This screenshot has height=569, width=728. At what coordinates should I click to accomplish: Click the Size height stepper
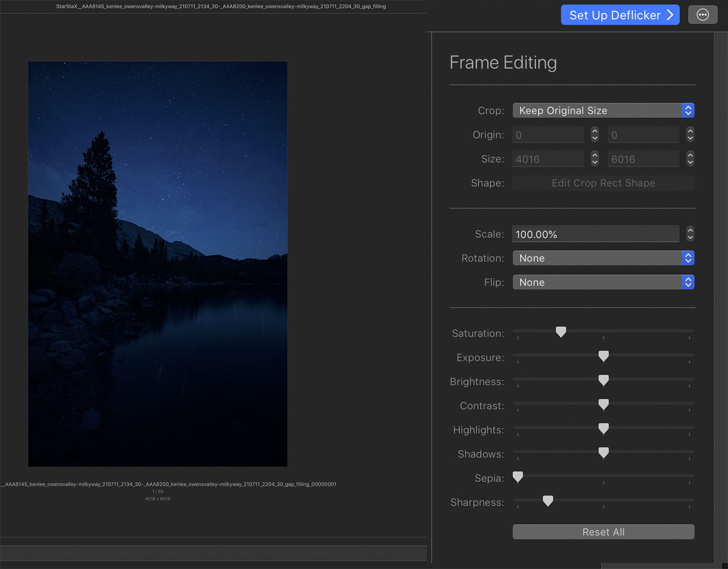(x=690, y=159)
